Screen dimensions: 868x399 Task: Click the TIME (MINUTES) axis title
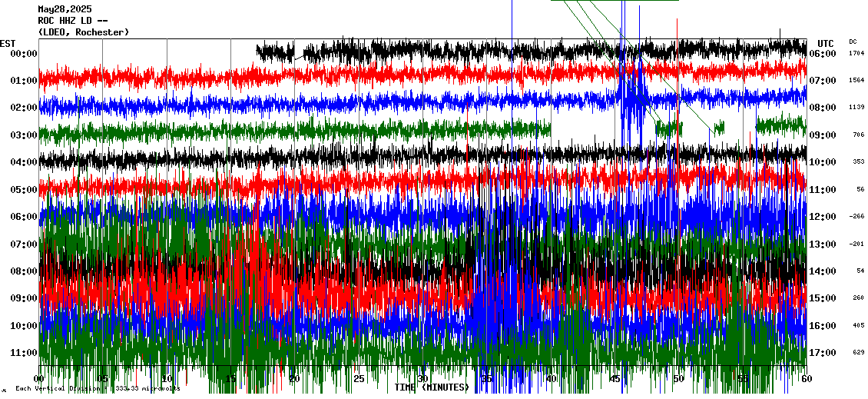click(432, 387)
